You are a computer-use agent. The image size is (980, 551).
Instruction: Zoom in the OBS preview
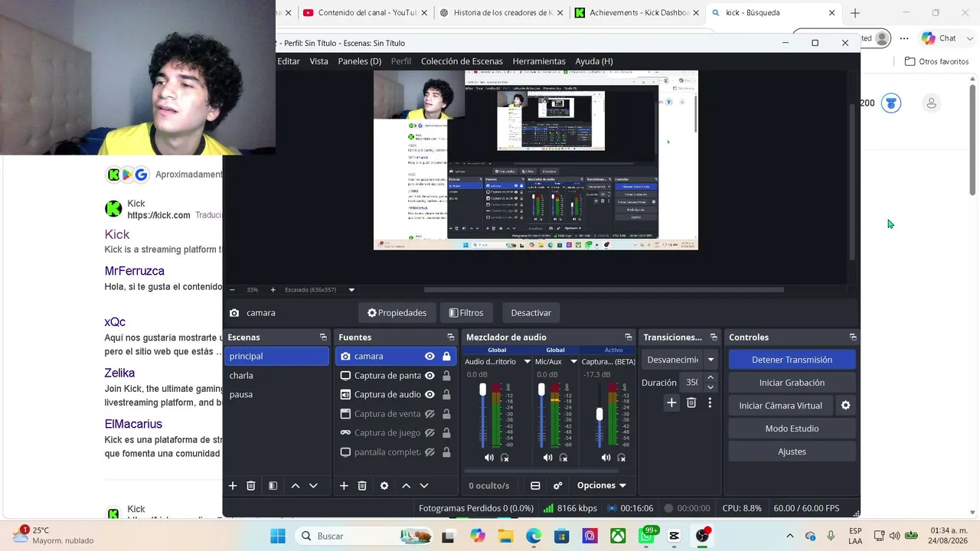point(273,290)
